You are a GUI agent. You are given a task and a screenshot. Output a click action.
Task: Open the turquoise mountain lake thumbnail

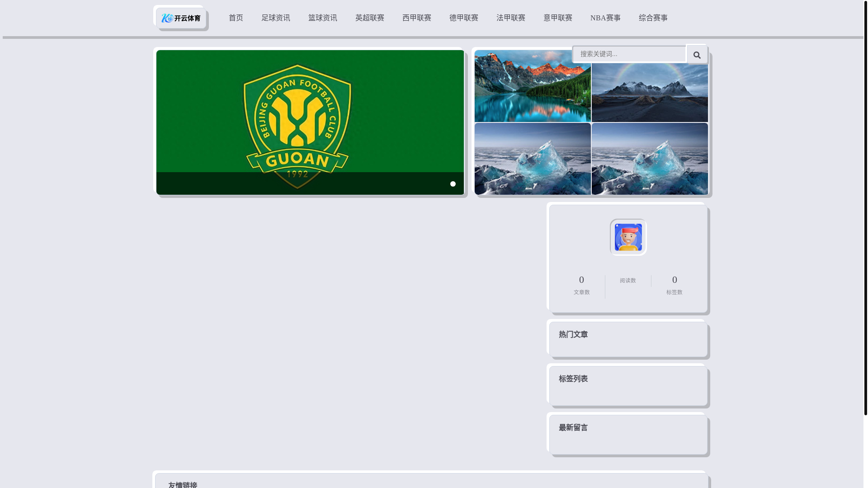(533, 86)
